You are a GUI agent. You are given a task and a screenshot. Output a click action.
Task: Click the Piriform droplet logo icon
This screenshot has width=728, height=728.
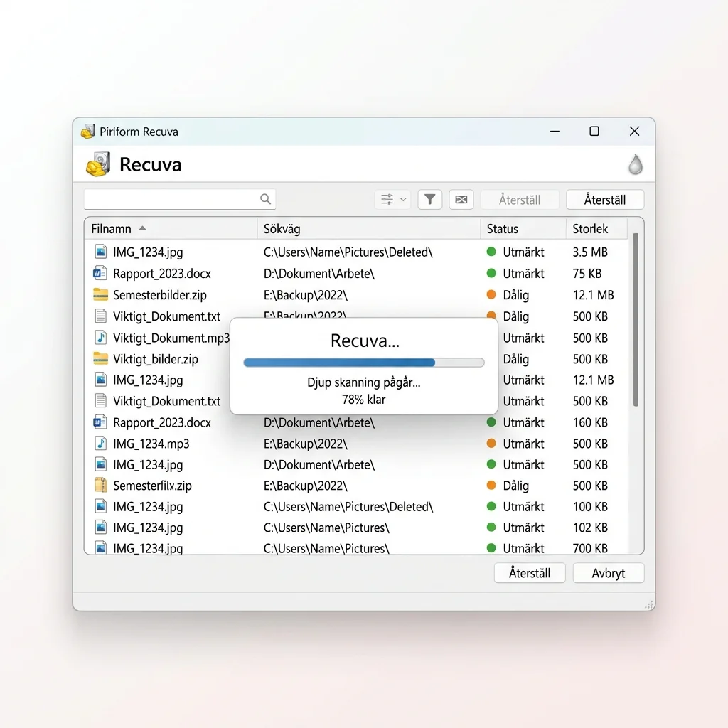pos(635,164)
